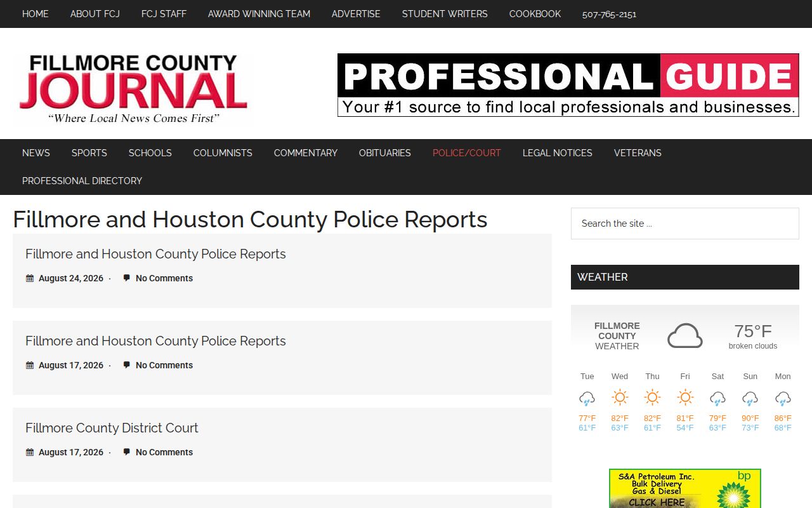The image size is (812, 508).
Task: Click Monday's rain forecast icon
Action: (x=783, y=398)
